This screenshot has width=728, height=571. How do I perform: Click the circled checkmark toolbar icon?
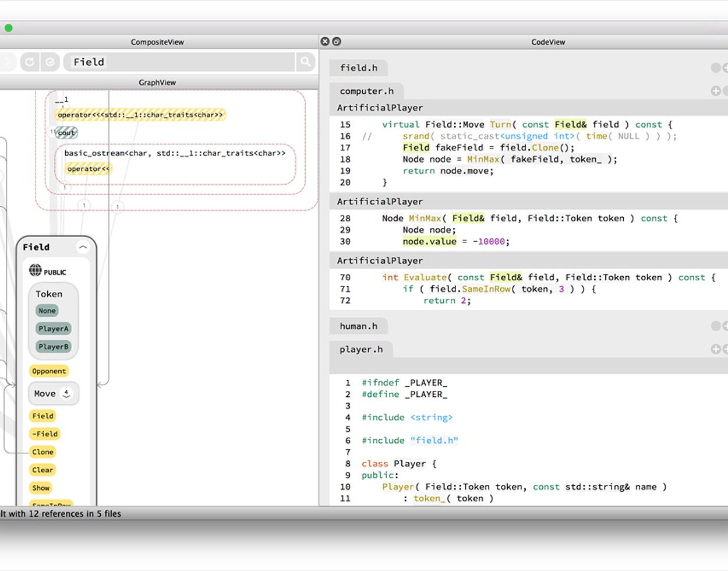[x=50, y=62]
